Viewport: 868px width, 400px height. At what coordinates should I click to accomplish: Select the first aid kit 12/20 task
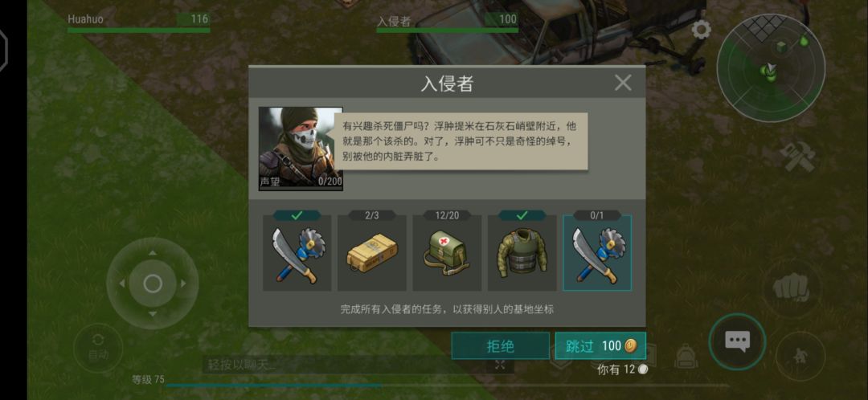(x=447, y=253)
